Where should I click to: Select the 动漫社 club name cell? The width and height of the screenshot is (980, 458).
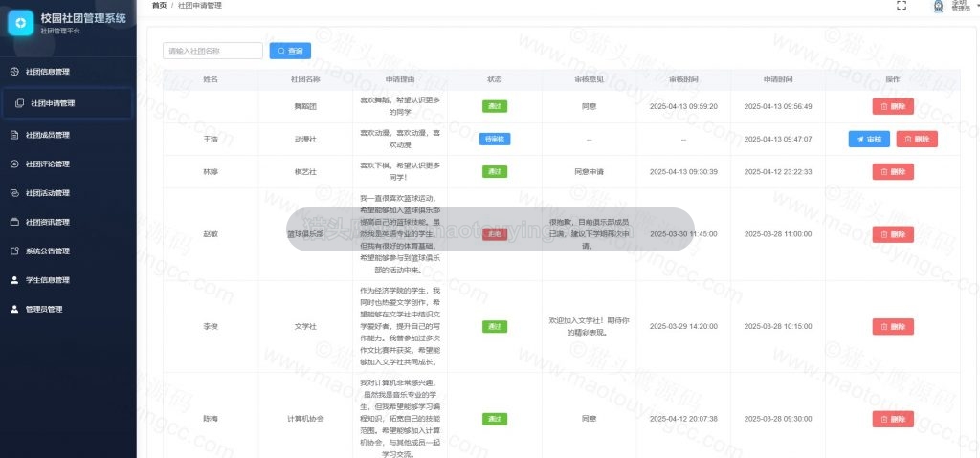(x=305, y=140)
